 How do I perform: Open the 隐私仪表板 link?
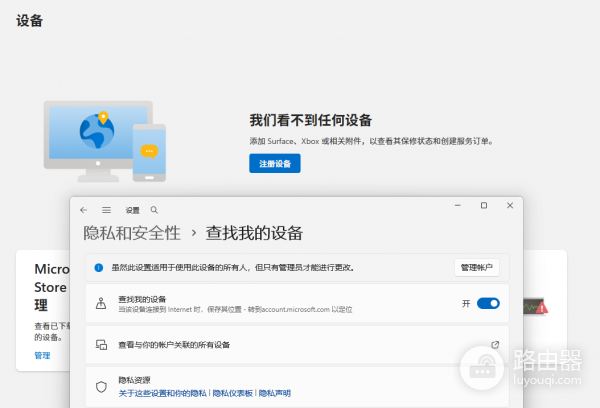point(233,393)
